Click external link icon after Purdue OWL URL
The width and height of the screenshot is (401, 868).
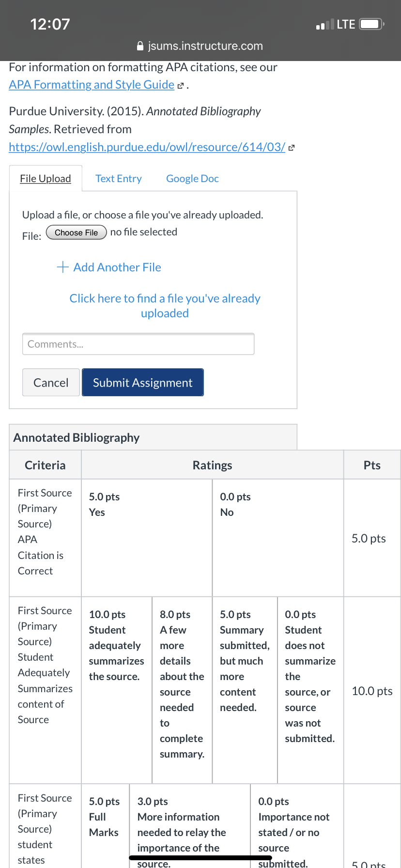[x=291, y=148]
